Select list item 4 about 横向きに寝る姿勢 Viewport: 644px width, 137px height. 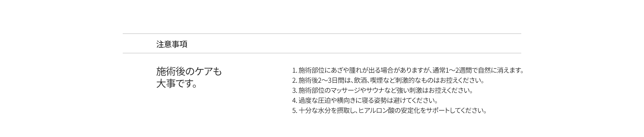pyautogui.click(x=365, y=100)
